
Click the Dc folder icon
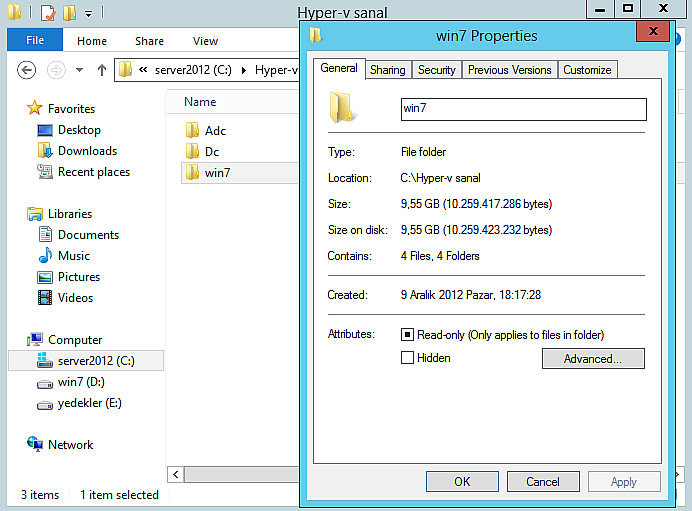pyautogui.click(x=192, y=151)
